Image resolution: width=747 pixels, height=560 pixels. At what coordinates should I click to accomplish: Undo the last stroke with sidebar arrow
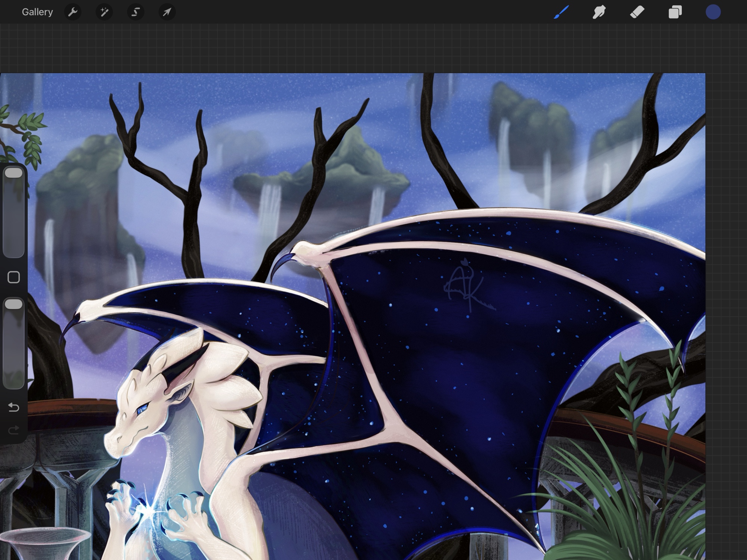[14, 407]
